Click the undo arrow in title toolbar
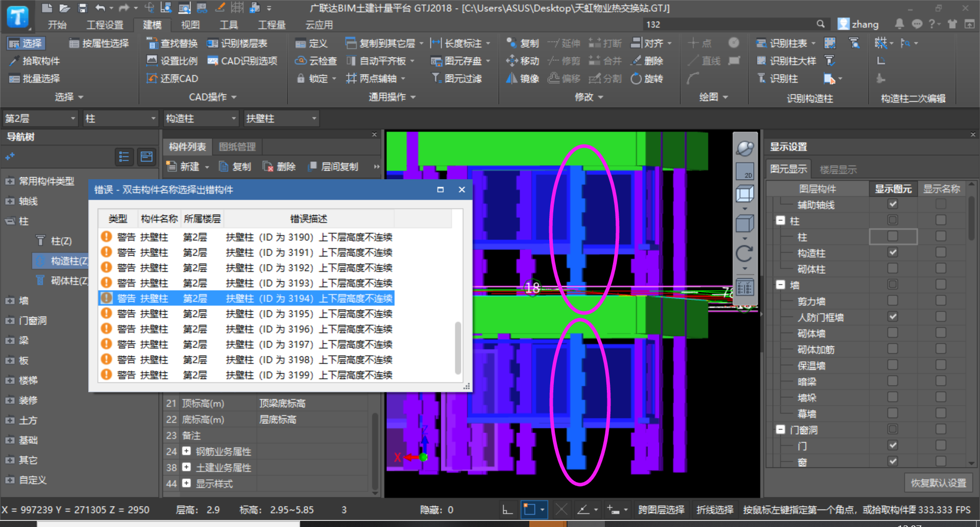The width and height of the screenshot is (980, 527). [100, 8]
